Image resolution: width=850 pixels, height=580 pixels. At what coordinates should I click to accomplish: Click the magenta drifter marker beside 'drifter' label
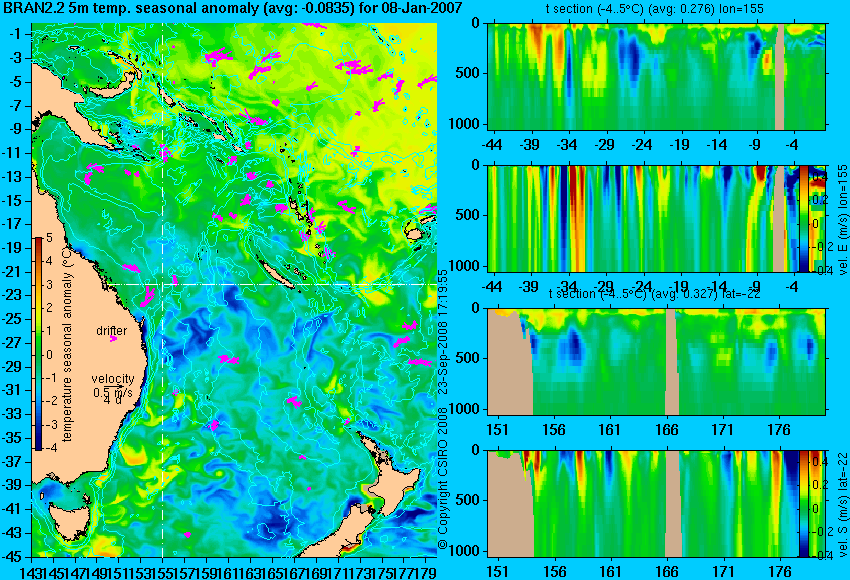coord(113,339)
